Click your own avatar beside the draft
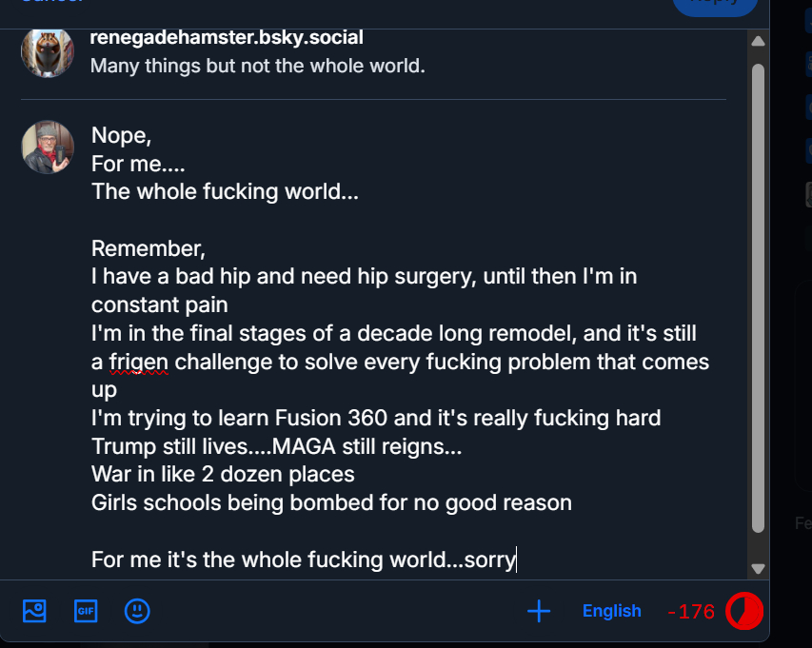The height and width of the screenshot is (648, 812). [x=48, y=147]
